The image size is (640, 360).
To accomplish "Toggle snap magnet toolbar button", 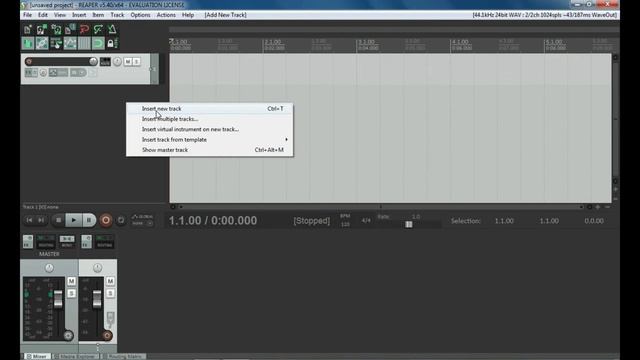I will click(x=98, y=43).
